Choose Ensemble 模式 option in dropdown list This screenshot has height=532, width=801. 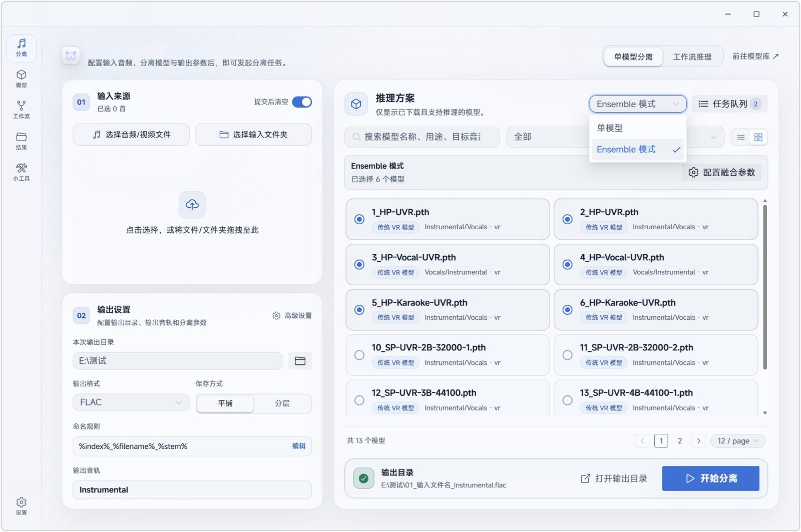pos(638,150)
